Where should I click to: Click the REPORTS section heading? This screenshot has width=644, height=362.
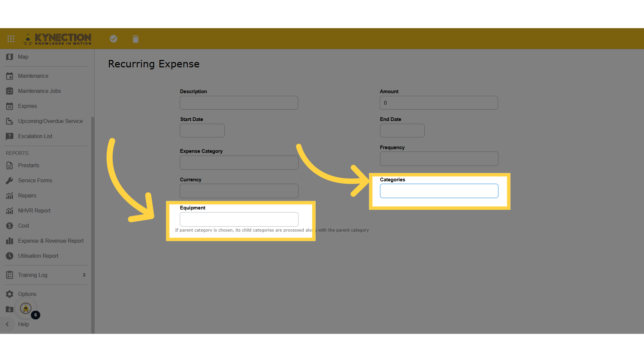coord(17,153)
